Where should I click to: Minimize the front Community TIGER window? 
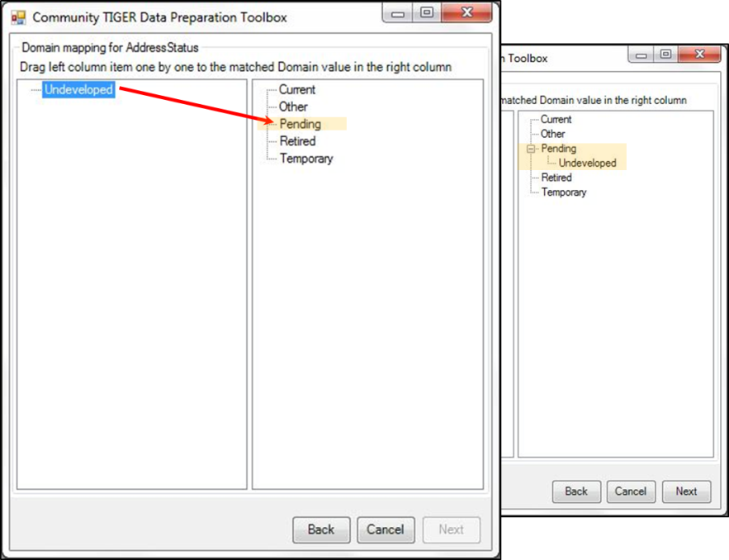[x=397, y=13]
